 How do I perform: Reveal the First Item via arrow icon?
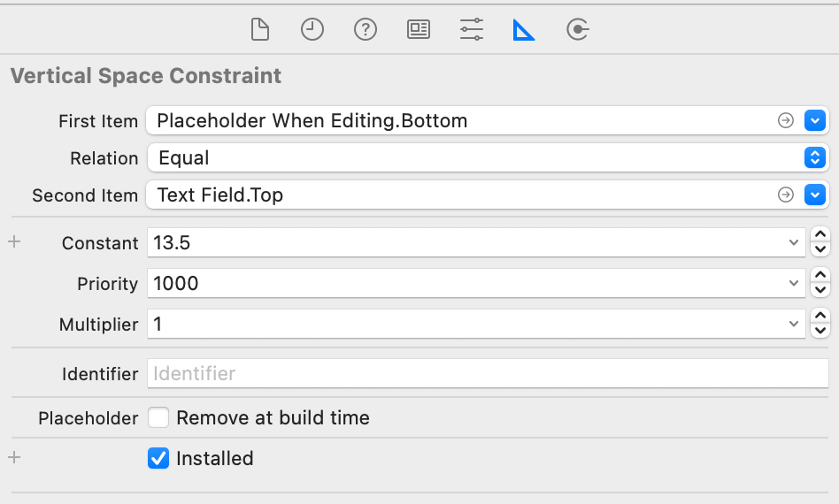click(x=785, y=121)
